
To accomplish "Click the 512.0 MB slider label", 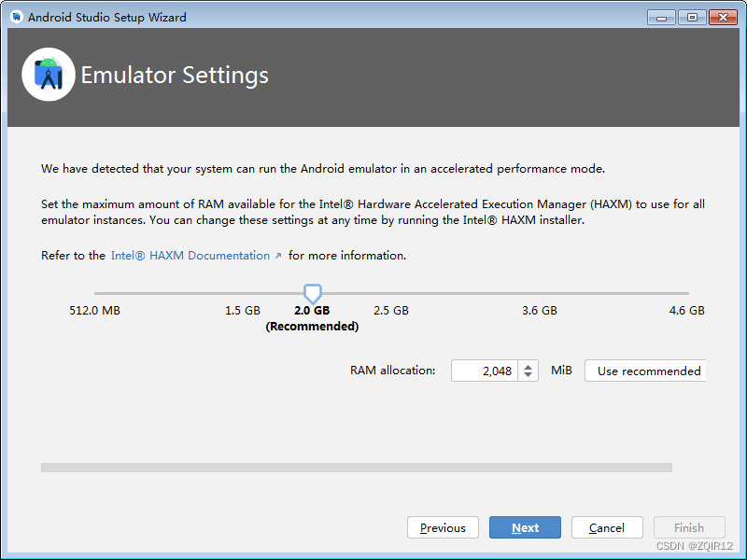I will 95,311.
